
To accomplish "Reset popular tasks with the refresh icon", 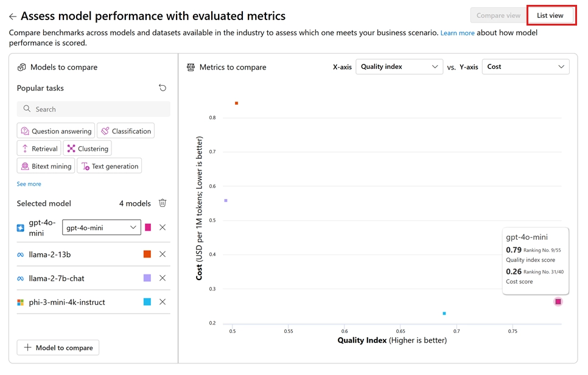I will point(163,88).
